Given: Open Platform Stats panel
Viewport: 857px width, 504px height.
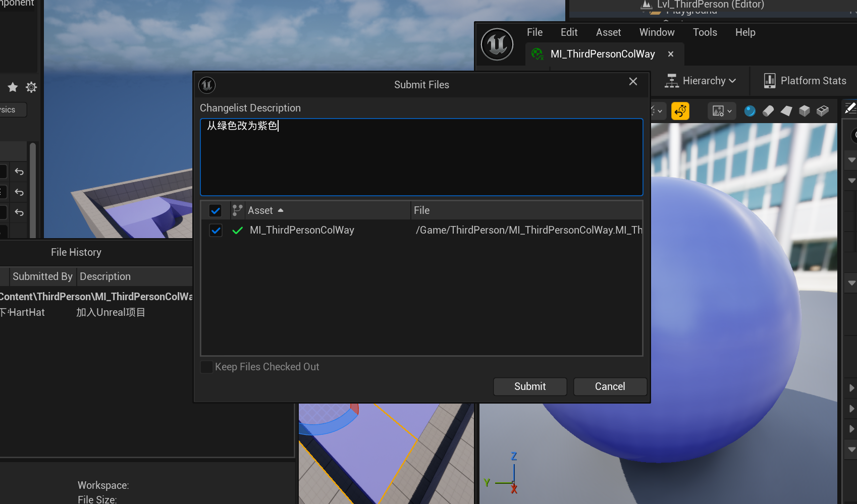Looking at the screenshot, I should pos(805,81).
